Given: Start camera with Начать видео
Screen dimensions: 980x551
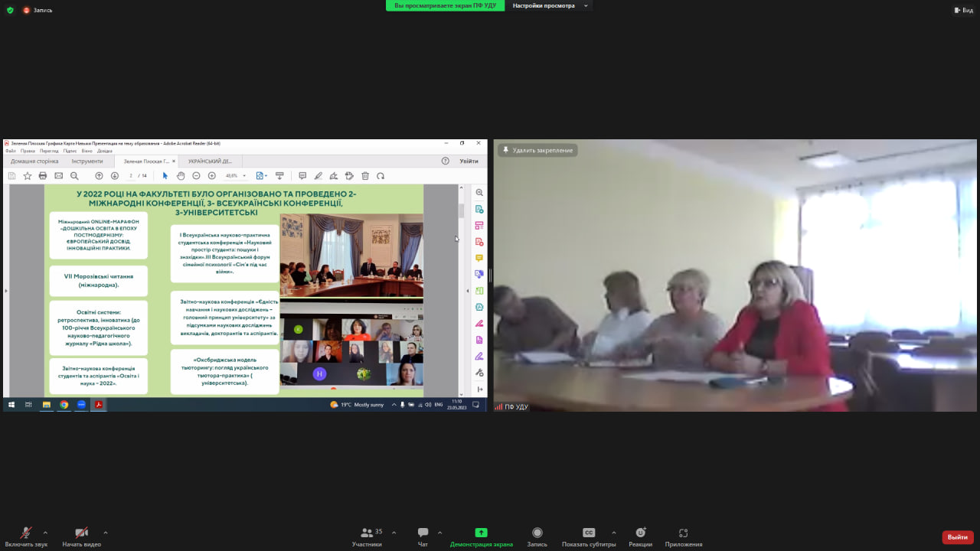Looking at the screenshot, I should tap(81, 533).
